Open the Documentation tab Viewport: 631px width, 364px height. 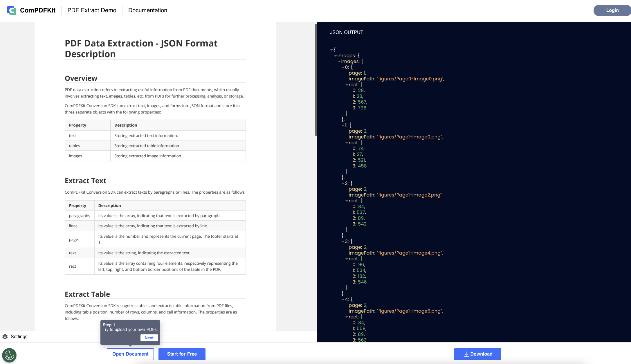point(147,10)
